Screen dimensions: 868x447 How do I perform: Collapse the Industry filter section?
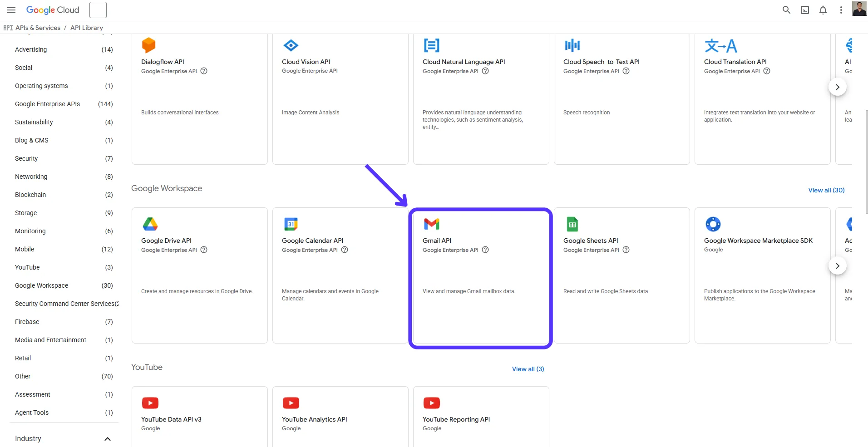(x=108, y=439)
